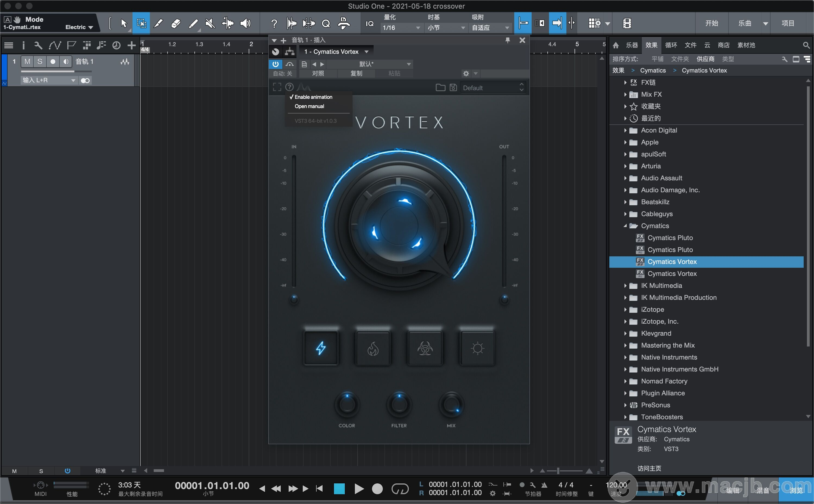This screenshot has height=504, width=814.
Task: Click the Vortex MIX knob
Action: (x=451, y=405)
